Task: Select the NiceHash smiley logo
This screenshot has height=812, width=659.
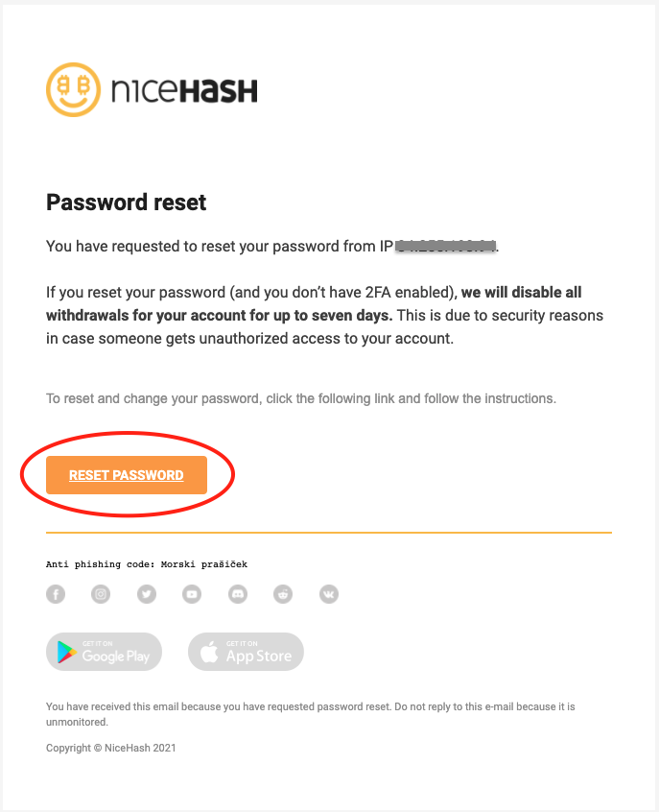Action: (71, 89)
